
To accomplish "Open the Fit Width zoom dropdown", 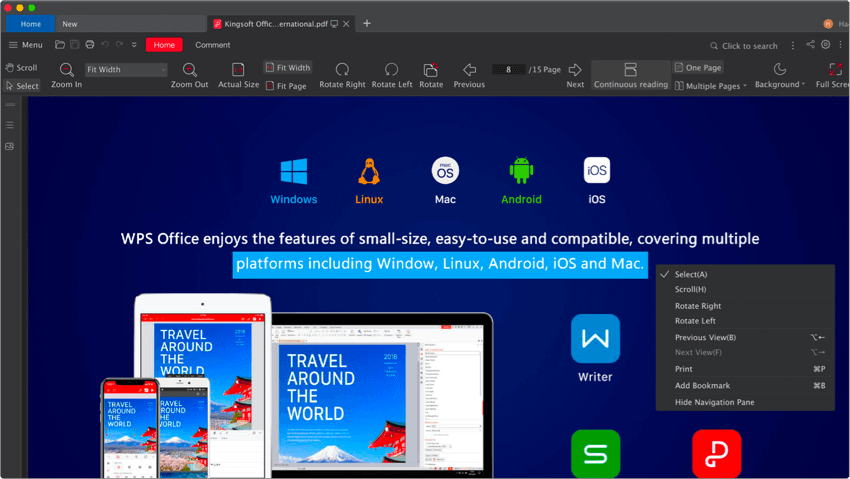I will tap(126, 69).
